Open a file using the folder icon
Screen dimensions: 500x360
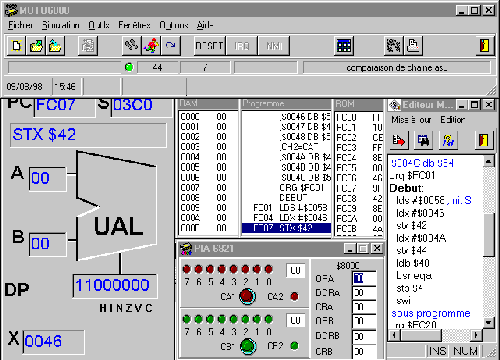36,45
